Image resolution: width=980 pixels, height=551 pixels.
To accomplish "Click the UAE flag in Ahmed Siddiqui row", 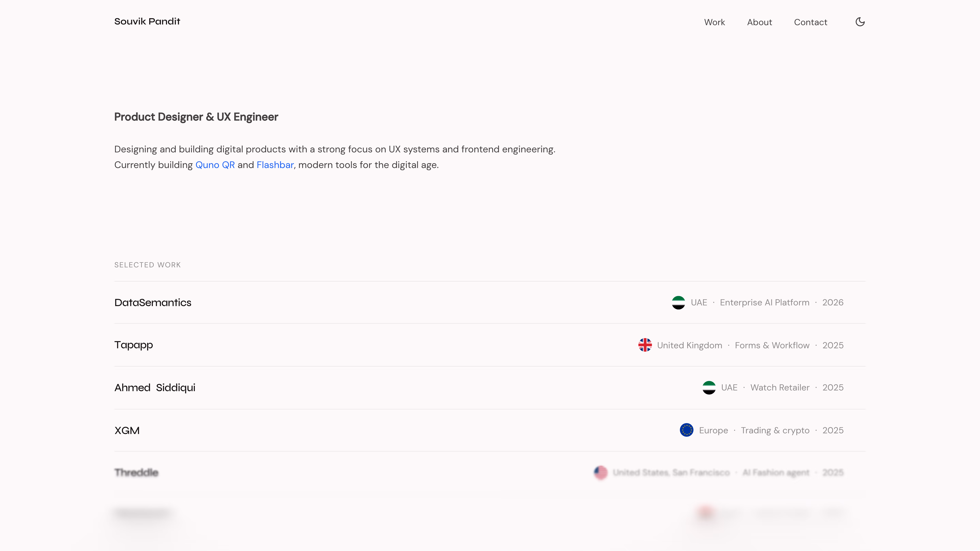I will pyautogui.click(x=709, y=388).
